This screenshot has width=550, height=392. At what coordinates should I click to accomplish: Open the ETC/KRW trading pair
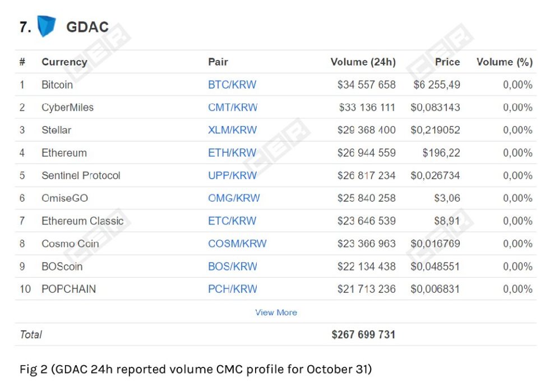pos(232,221)
